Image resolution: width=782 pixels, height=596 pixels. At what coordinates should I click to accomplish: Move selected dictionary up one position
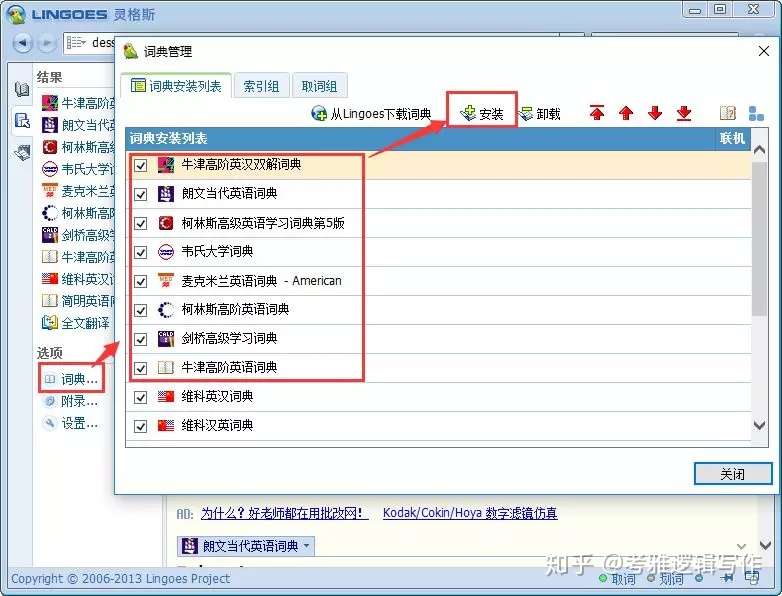tap(626, 113)
